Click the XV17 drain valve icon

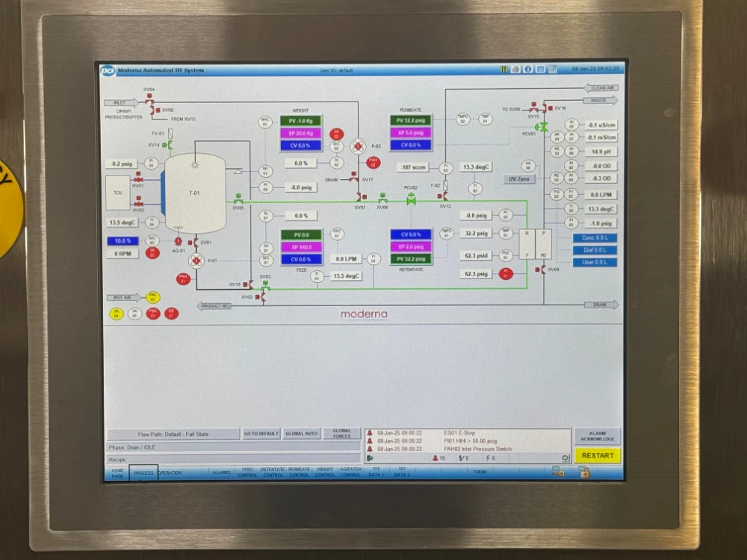[x=353, y=178]
